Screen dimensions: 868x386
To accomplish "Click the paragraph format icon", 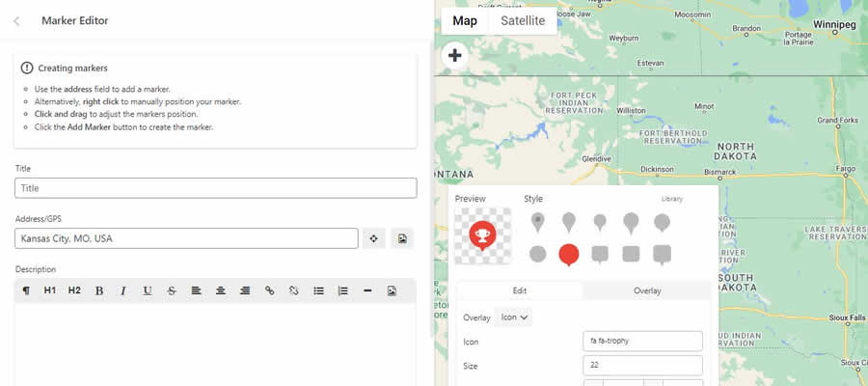I will point(26,290).
